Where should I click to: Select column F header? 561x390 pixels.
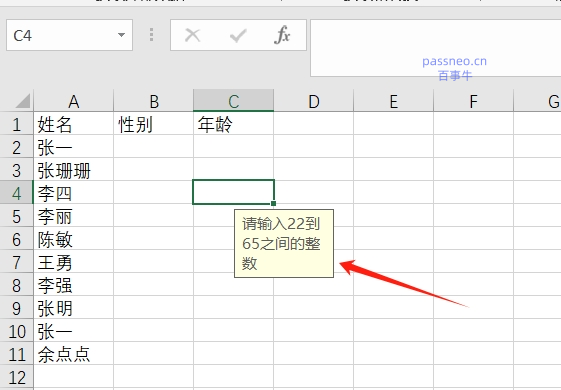point(473,101)
